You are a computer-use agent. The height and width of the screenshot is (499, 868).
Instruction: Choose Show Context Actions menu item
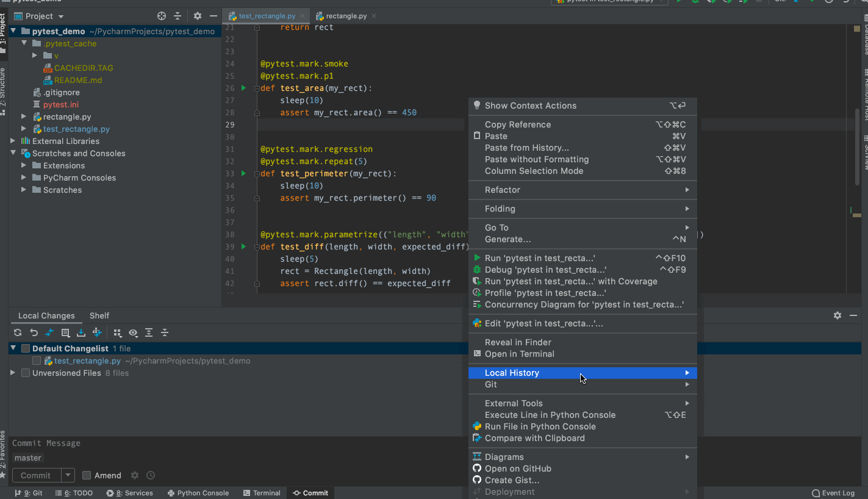point(583,106)
